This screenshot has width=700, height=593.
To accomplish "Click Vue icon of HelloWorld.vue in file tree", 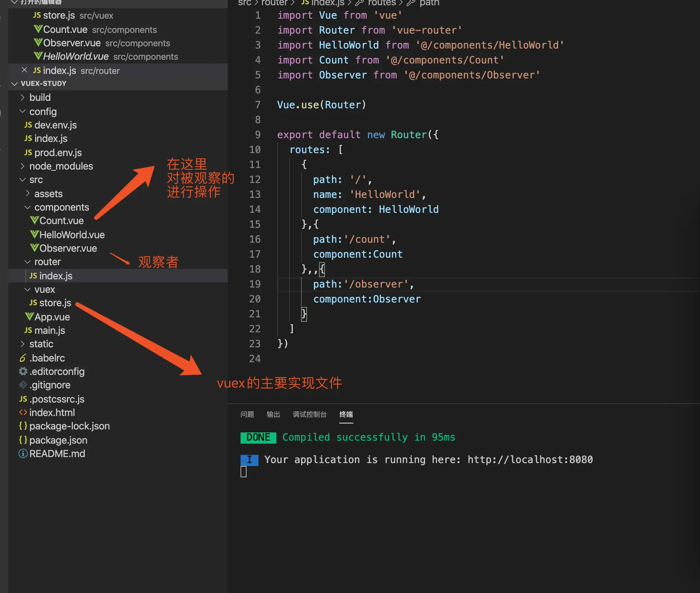I will click(34, 235).
